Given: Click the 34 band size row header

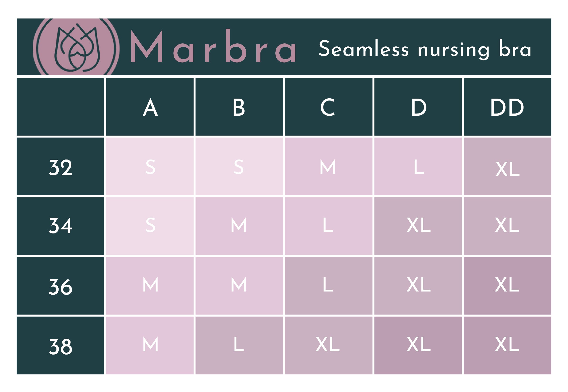Looking at the screenshot, I should pos(60,225).
